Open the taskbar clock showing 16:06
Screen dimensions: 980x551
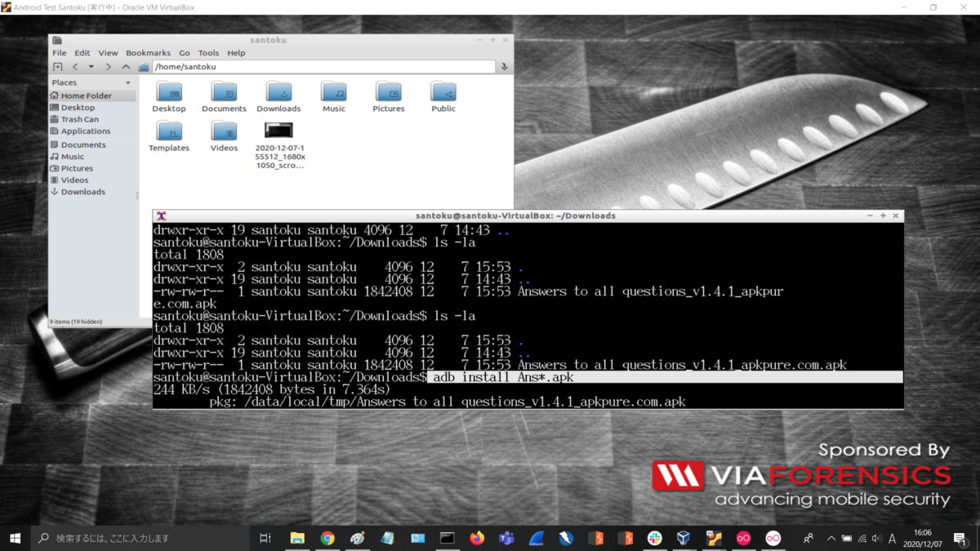923,538
